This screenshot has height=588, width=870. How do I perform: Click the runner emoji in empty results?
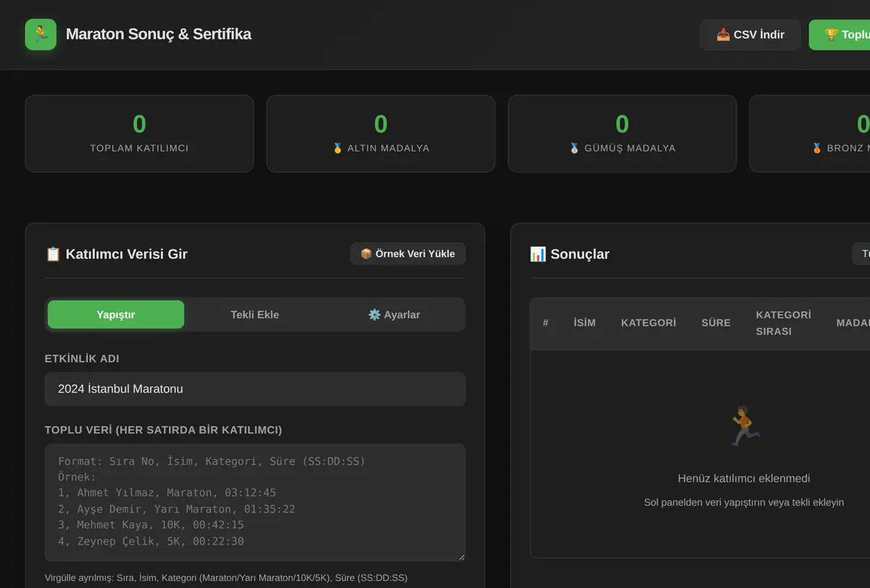coord(744,426)
